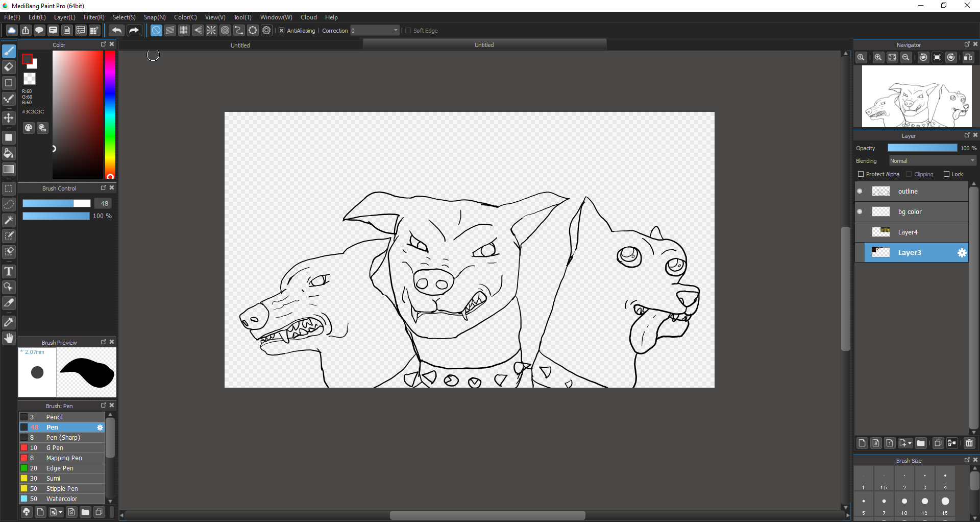
Task: Enable Protect Alpha checkbox
Action: (861, 174)
